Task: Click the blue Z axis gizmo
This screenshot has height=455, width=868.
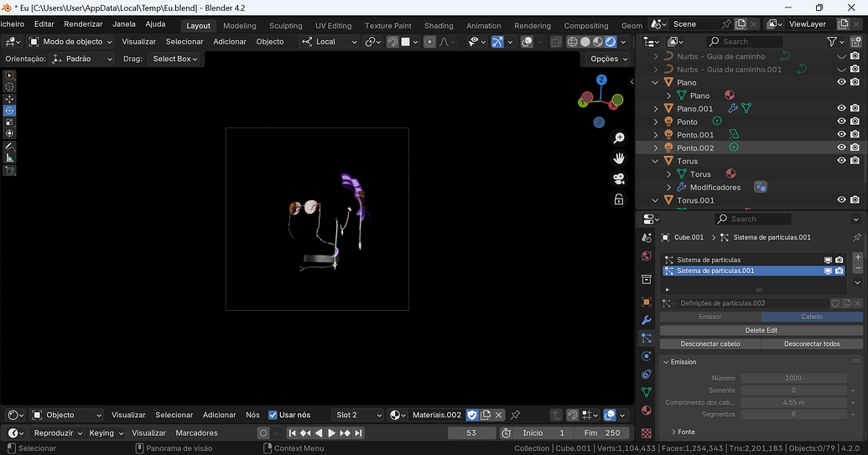Action: (601, 80)
